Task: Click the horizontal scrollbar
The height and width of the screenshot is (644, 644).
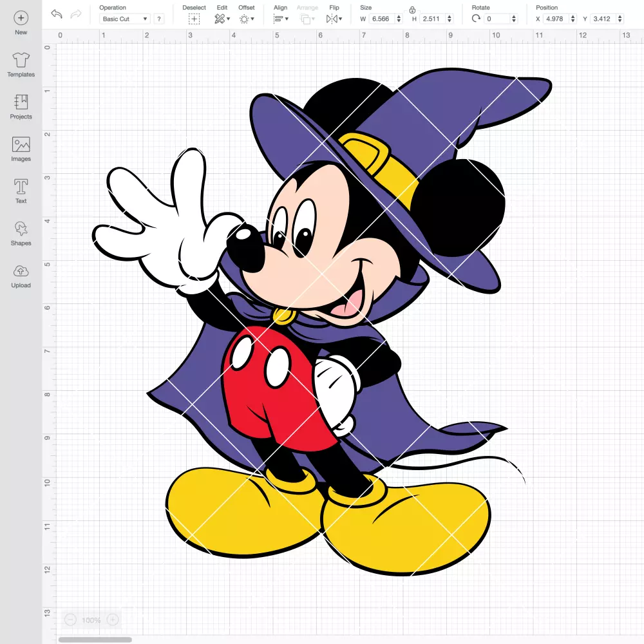Action: 95,639
